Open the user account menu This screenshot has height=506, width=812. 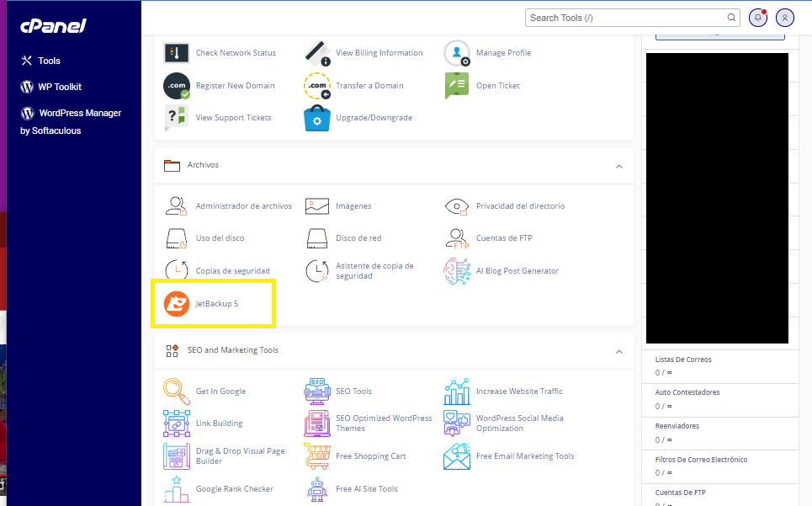tap(785, 18)
